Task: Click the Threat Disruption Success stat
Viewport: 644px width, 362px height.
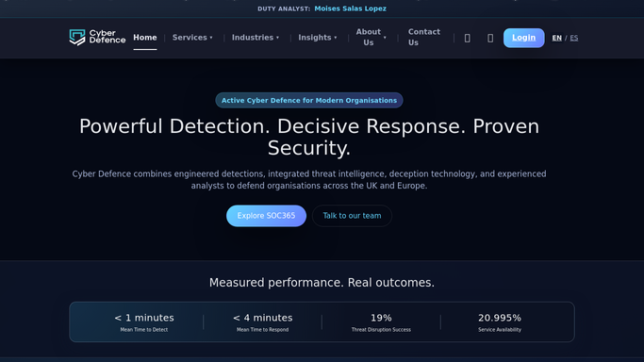Action: [381, 322]
